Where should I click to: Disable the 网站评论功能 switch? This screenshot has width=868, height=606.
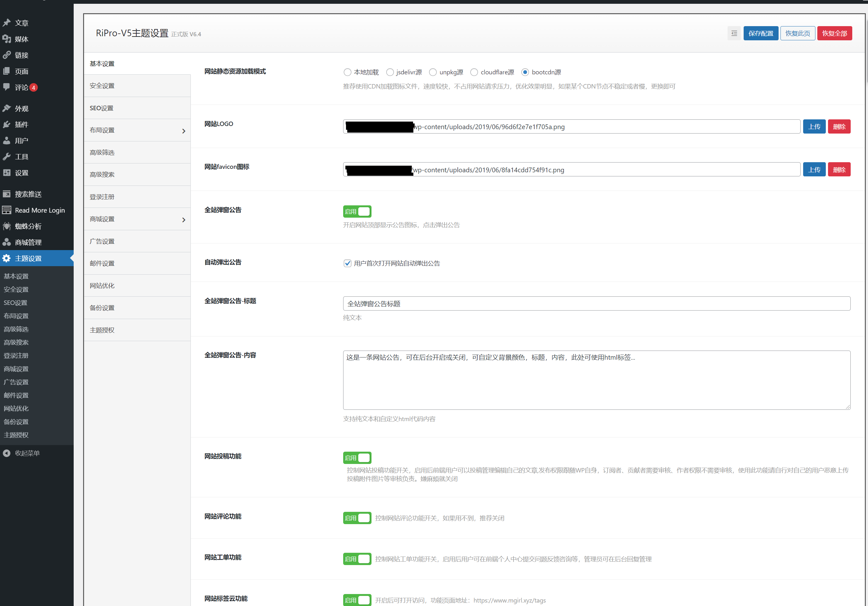[357, 518]
